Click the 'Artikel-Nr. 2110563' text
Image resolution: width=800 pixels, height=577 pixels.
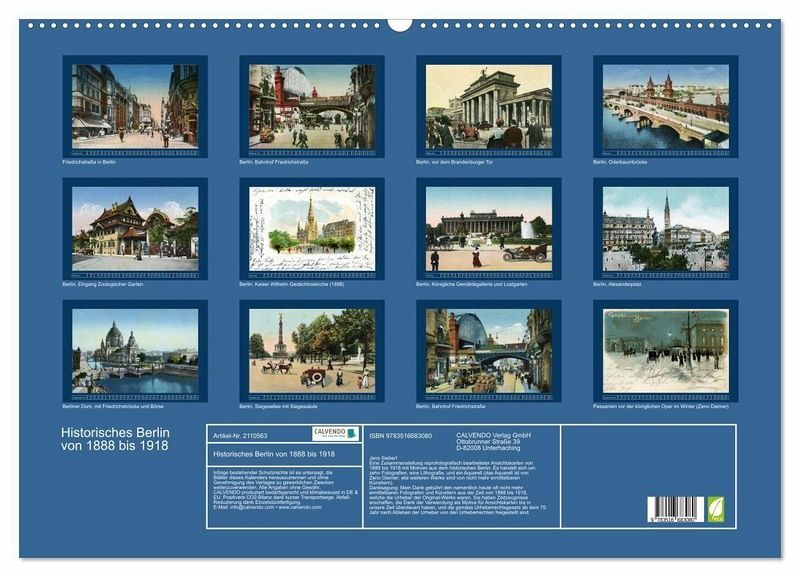[x=240, y=436]
